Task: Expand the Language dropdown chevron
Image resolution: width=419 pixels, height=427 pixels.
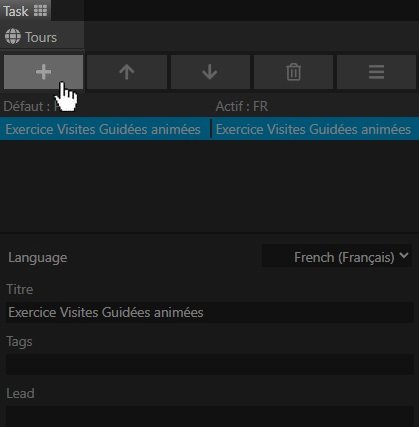Action: (404, 256)
